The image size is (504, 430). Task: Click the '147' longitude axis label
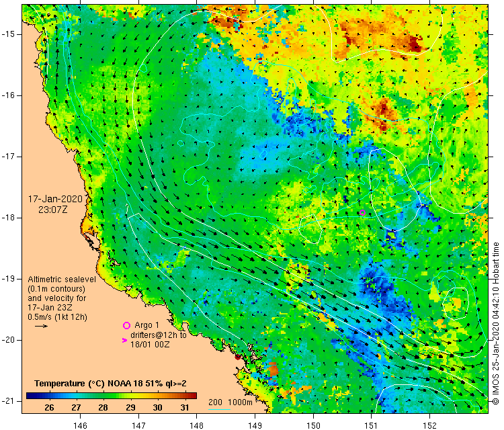point(138,425)
